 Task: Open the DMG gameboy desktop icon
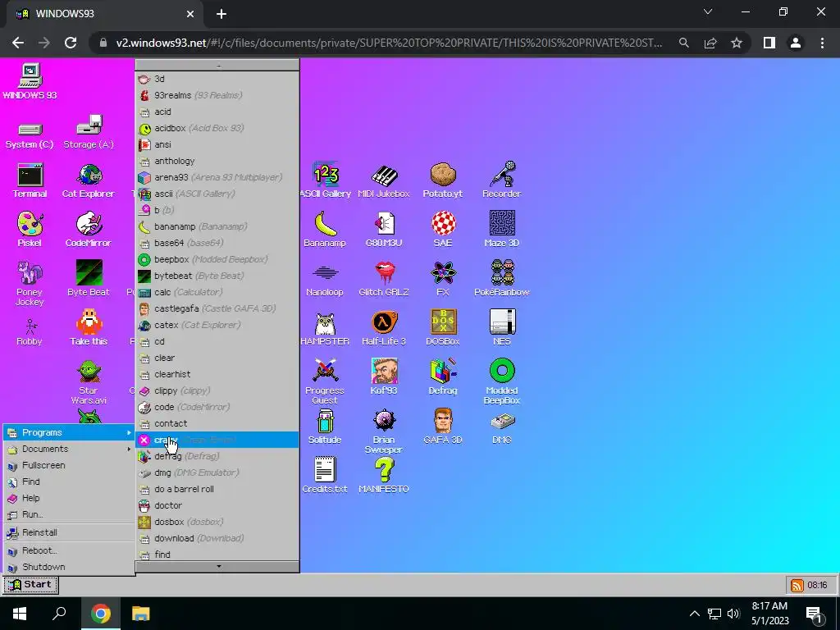coord(502,428)
